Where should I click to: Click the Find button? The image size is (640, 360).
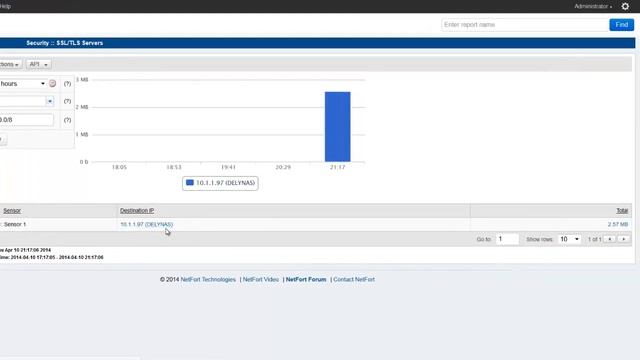[621, 25]
